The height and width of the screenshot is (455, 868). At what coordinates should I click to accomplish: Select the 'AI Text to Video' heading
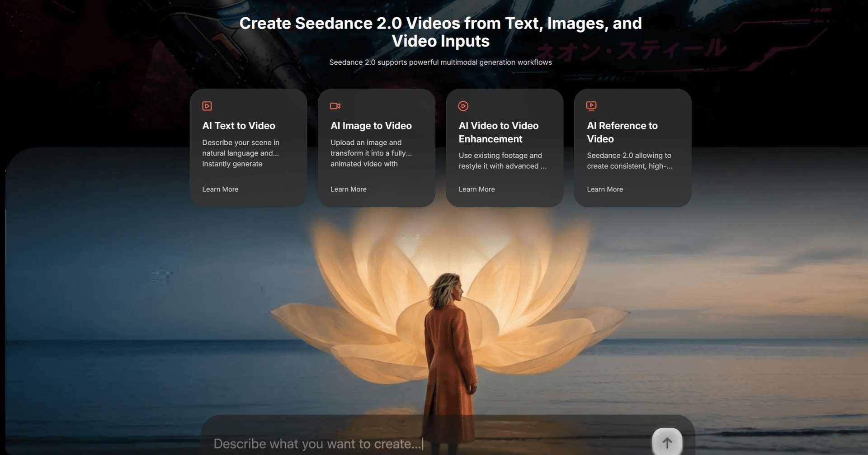[x=239, y=126]
